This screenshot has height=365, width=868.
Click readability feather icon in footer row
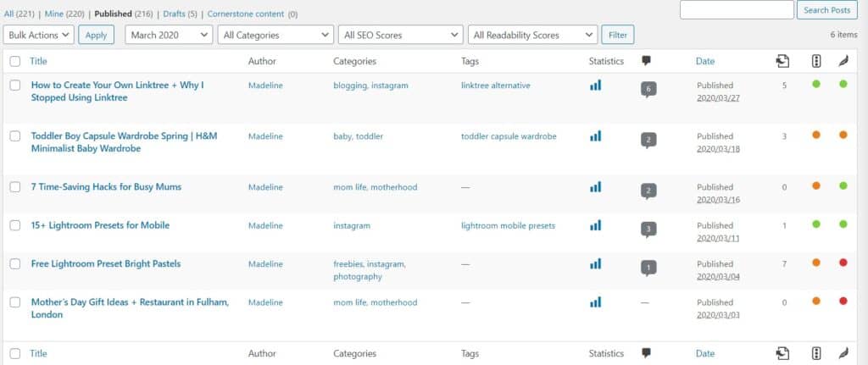tap(843, 353)
